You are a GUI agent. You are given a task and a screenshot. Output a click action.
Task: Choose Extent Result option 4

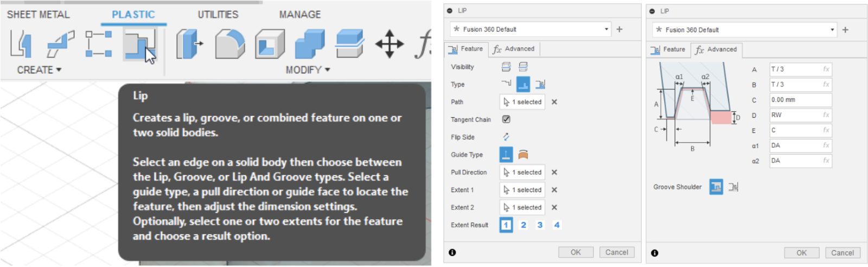[x=557, y=225]
